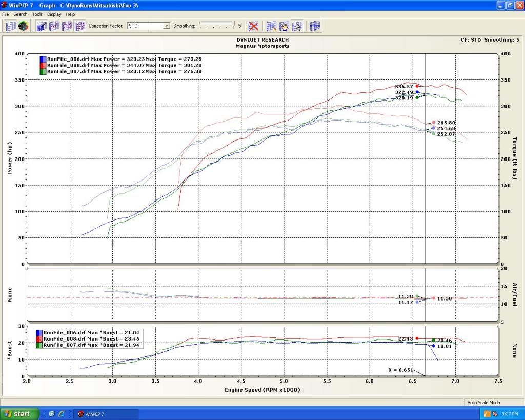Click 'DYNOJET RESEARCH' graph title
Screen dimensions: 525x420
(x=262, y=40)
